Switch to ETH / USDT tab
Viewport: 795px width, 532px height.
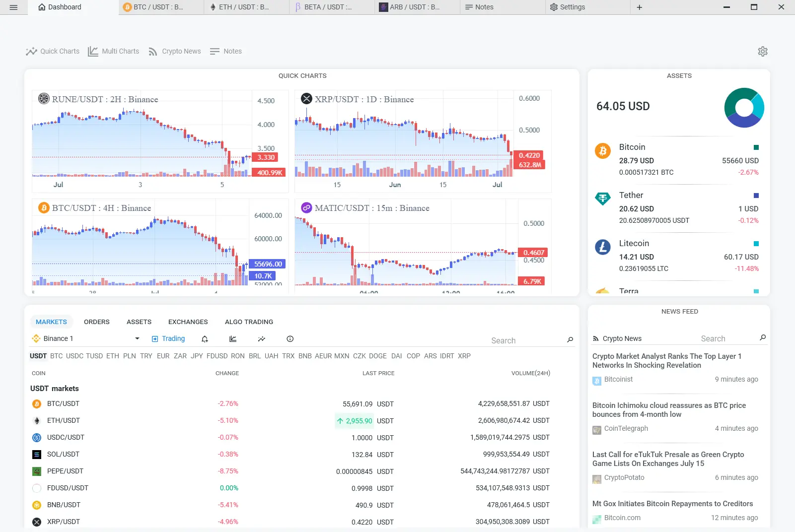246,7
